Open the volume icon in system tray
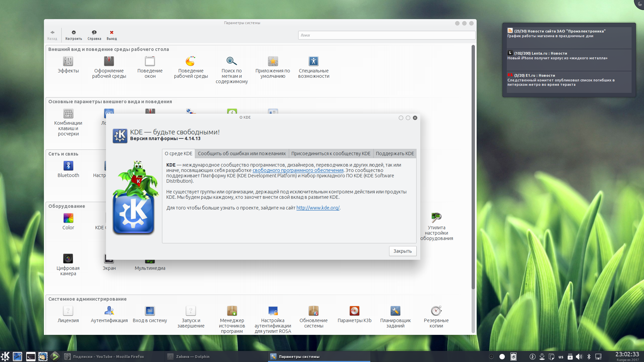The width and height of the screenshot is (644, 362). pyautogui.click(x=579, y=357)
